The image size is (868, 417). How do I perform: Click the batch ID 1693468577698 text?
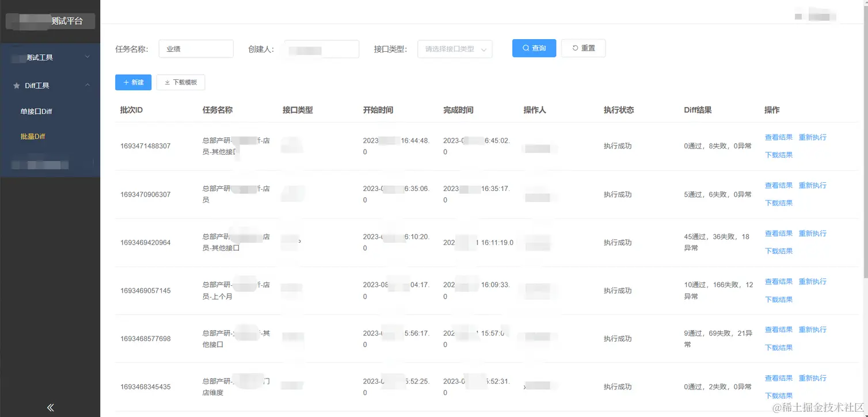point(146,339)
